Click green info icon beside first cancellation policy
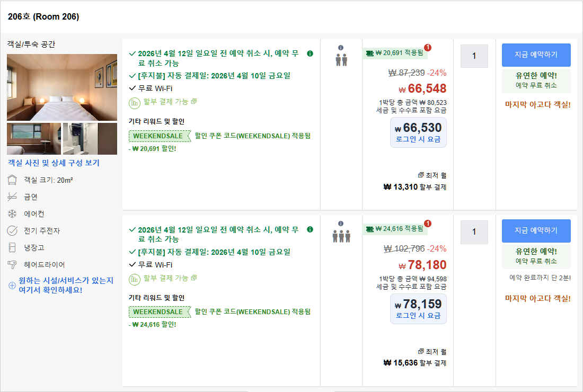Image resolution: width=583 pixels, height=392 pixels. point(310,54)
